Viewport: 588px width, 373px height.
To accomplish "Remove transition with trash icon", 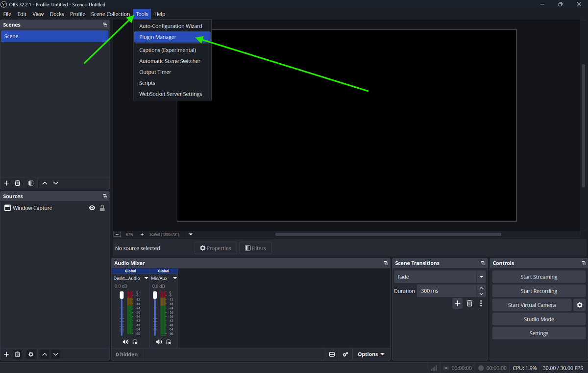I will pos(469,303).
